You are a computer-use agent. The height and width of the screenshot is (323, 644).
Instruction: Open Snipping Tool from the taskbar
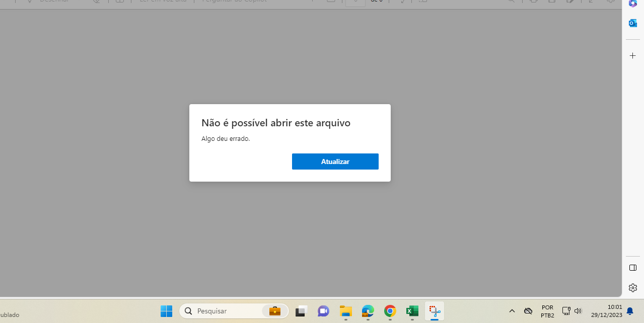click(x=435, y=311)
